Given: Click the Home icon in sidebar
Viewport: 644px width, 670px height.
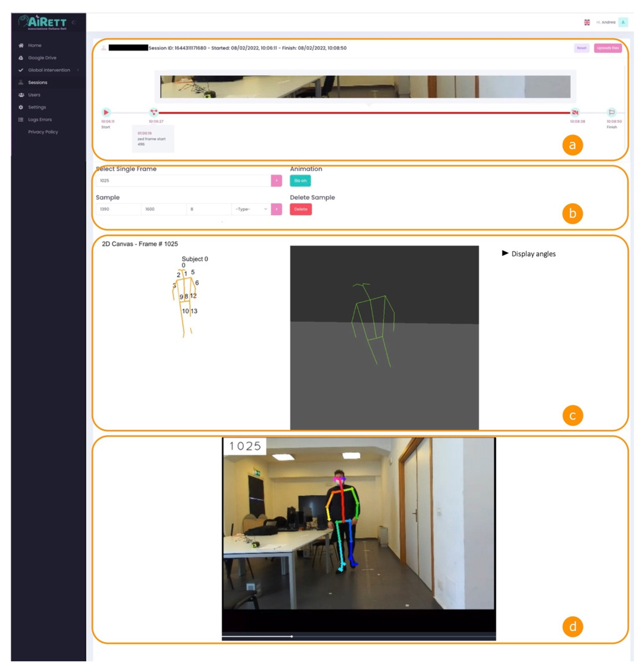Looking at the screenshot, I should tap(21, 46).
